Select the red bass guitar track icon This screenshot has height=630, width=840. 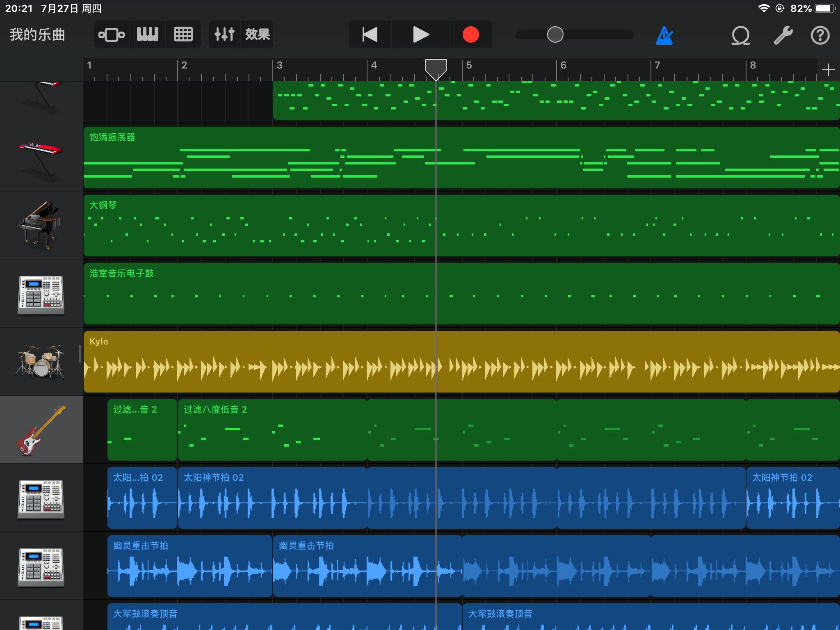pos(41,429)
